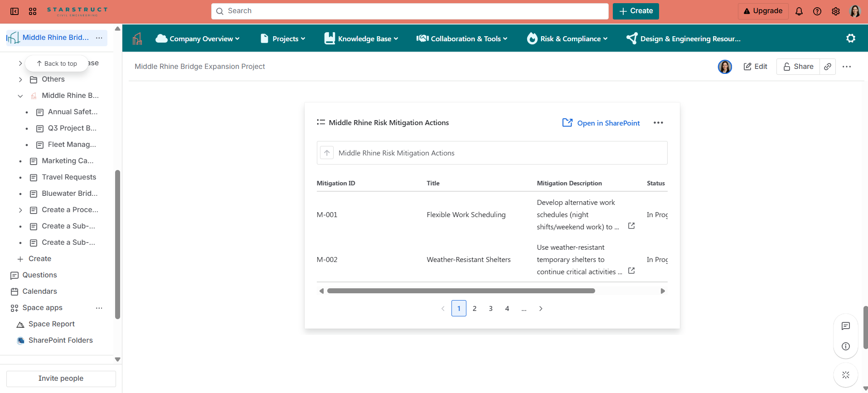Click the page info icon
The height and width of the screenshot is (393, 868).
[x=845, y=346]
